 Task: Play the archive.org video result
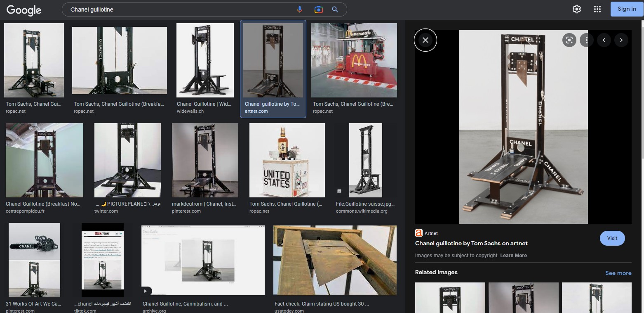(146, 291)
